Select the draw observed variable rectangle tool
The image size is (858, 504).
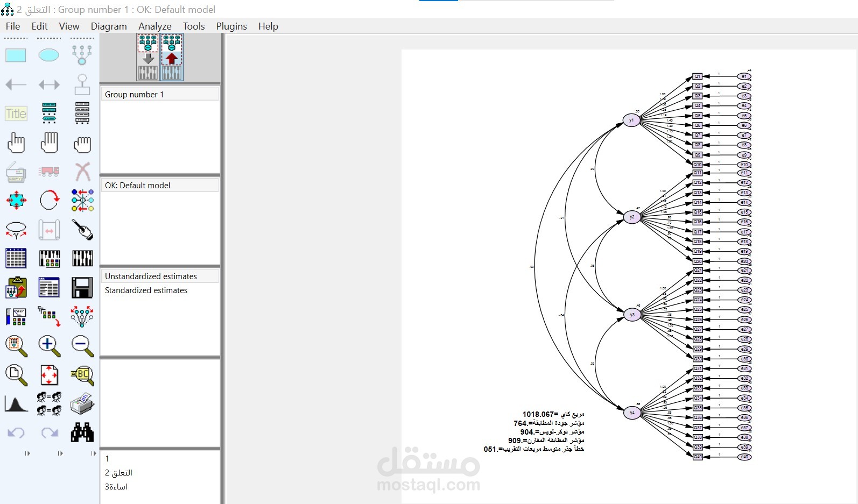pos(16,55)
